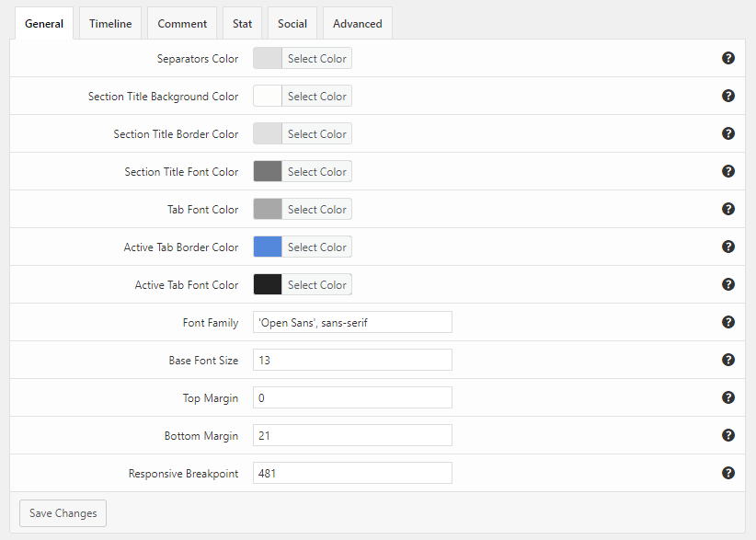The height and width of the screenshot is (540, 756).
Task: Open help for Responsive Breakpoint
Action: (728, 473)
